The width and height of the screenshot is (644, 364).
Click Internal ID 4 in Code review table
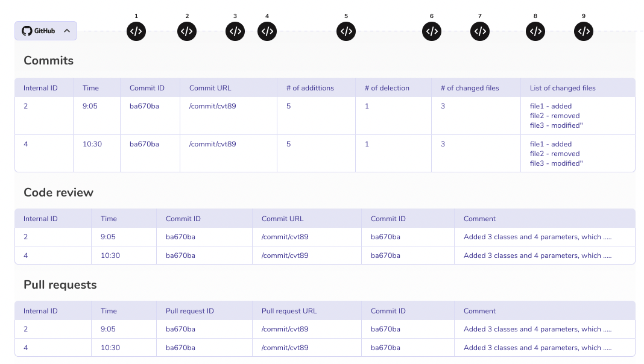[25, 256]
